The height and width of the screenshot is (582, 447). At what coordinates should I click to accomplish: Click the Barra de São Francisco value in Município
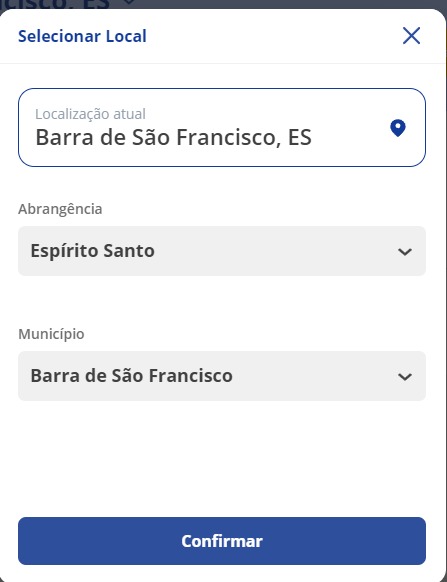[131, 376]
